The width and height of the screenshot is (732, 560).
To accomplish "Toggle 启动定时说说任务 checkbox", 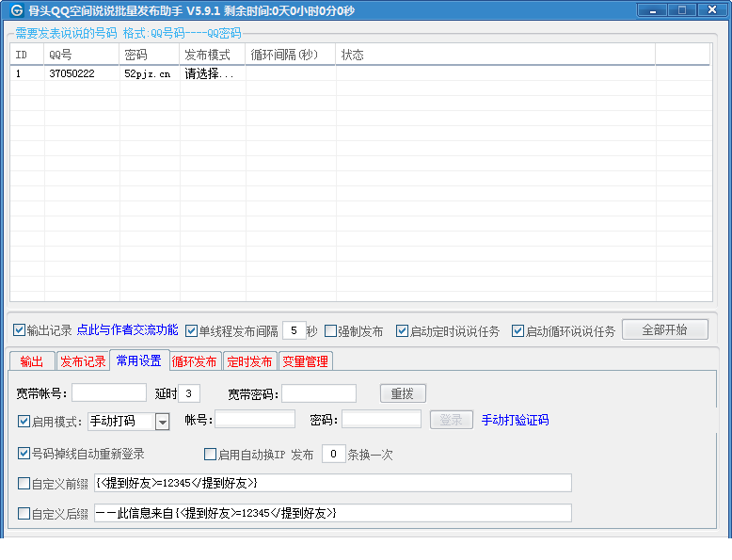I will coord(402,330).
